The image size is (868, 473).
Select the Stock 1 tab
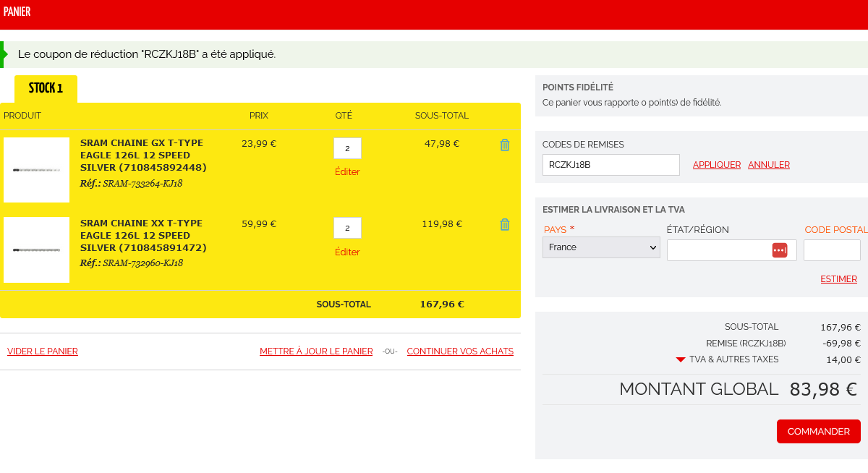click(x=46, y=88)
